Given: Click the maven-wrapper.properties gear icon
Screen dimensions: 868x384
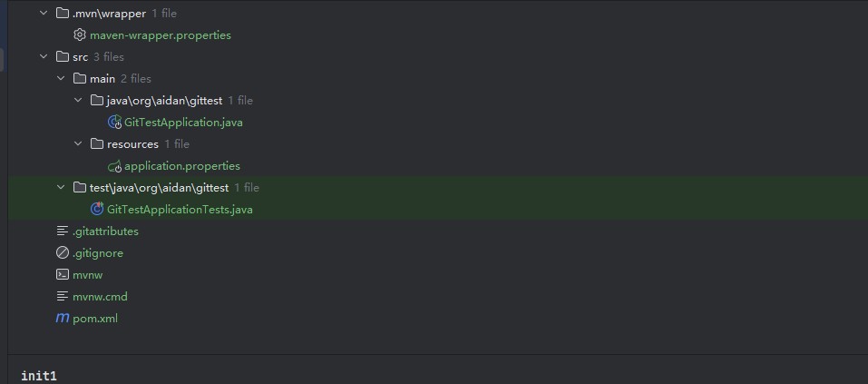Looking at the screenshot, I should pyautogui.click(x=80, y=35).
